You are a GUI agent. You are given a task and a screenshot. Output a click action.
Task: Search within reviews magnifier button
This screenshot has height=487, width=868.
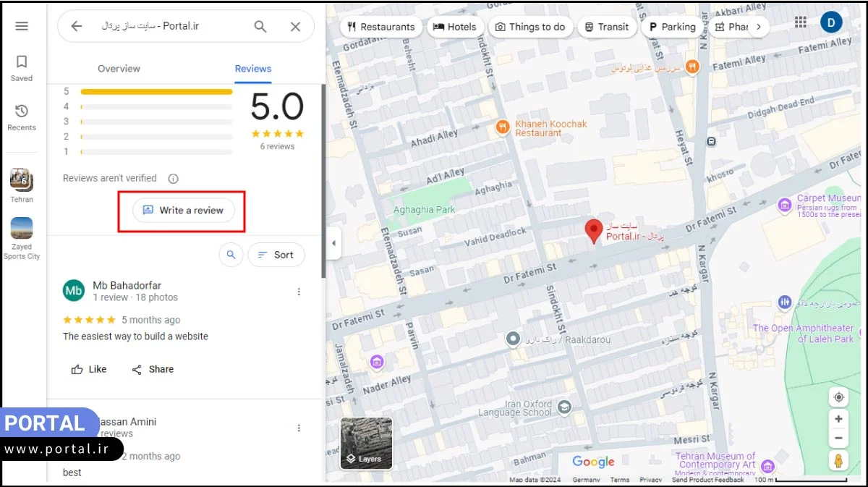pos(231,255)
